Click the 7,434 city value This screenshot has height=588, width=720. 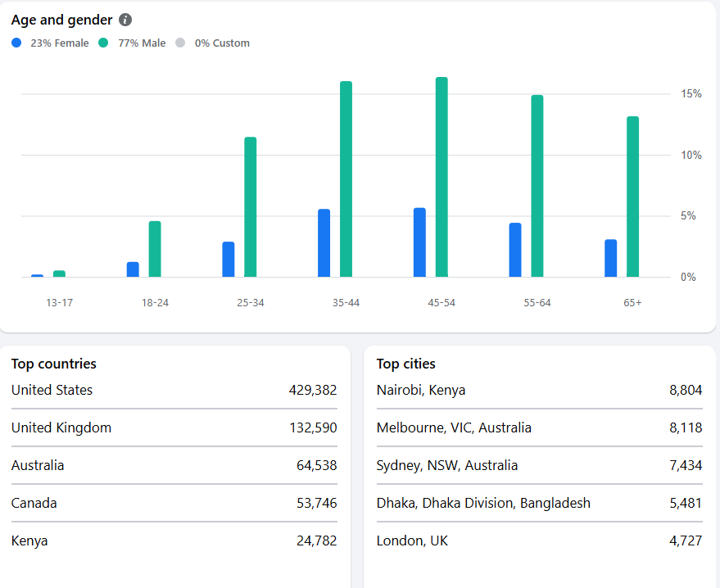point(686,465)
